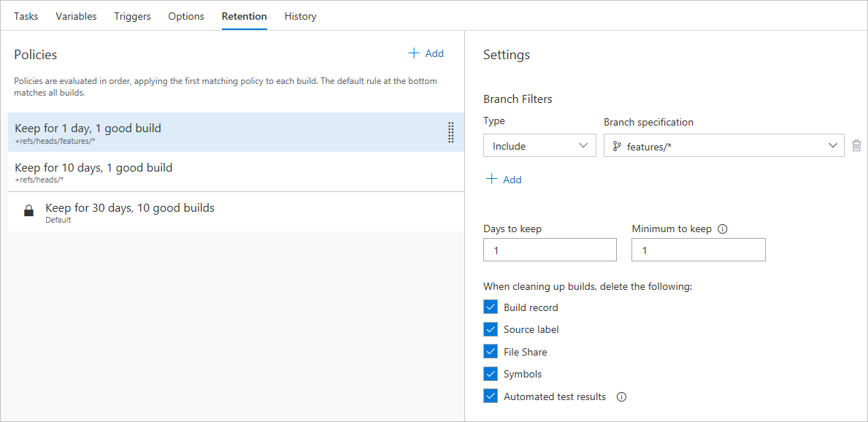Open the Include type dropdown
The height and width of the screenshot is (422, 868).
539,145
